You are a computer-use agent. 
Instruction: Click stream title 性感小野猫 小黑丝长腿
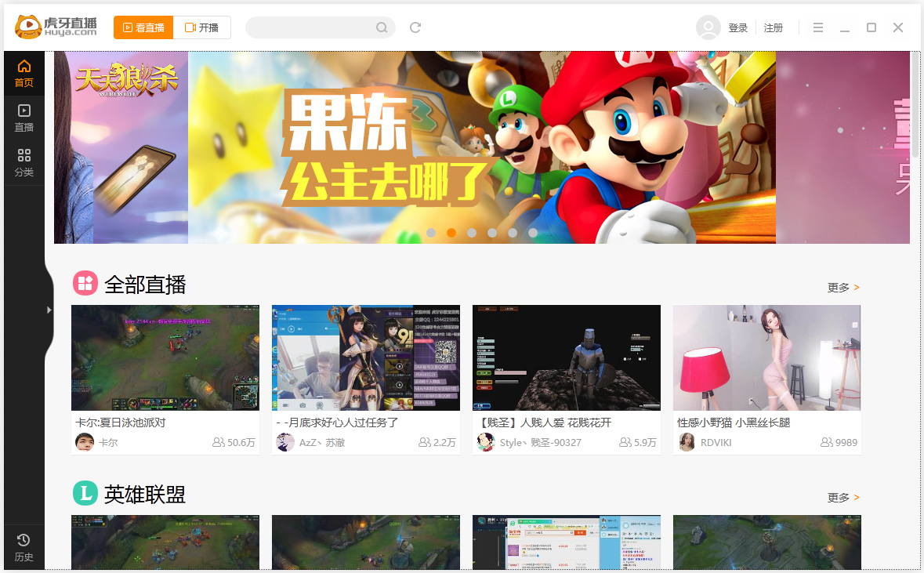(x=734, y=422)
